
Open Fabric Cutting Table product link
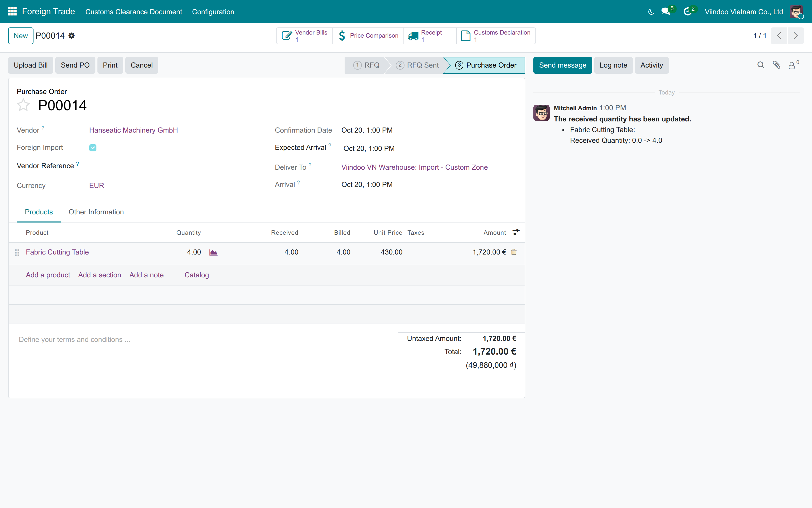(57, 252)
